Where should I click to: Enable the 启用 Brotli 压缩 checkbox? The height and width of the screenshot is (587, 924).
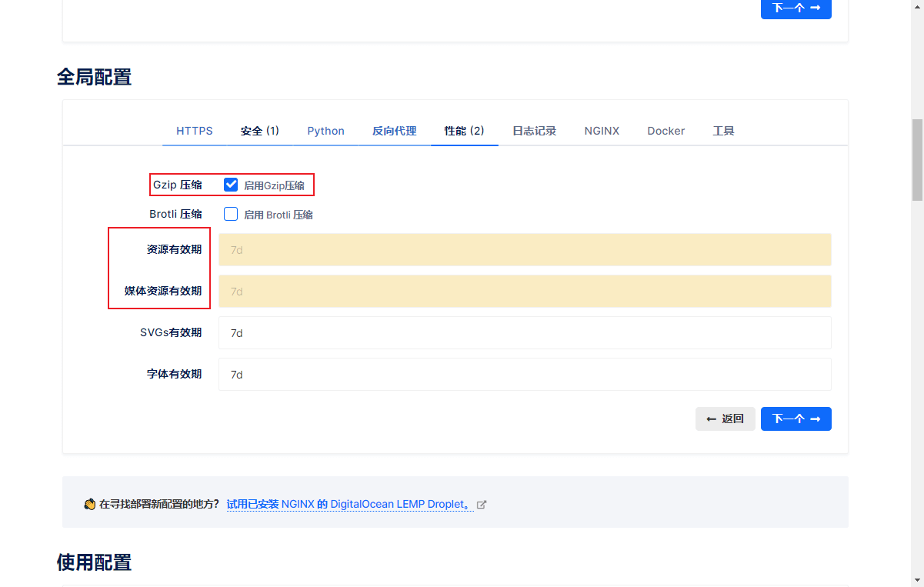[x=231, y=214]
